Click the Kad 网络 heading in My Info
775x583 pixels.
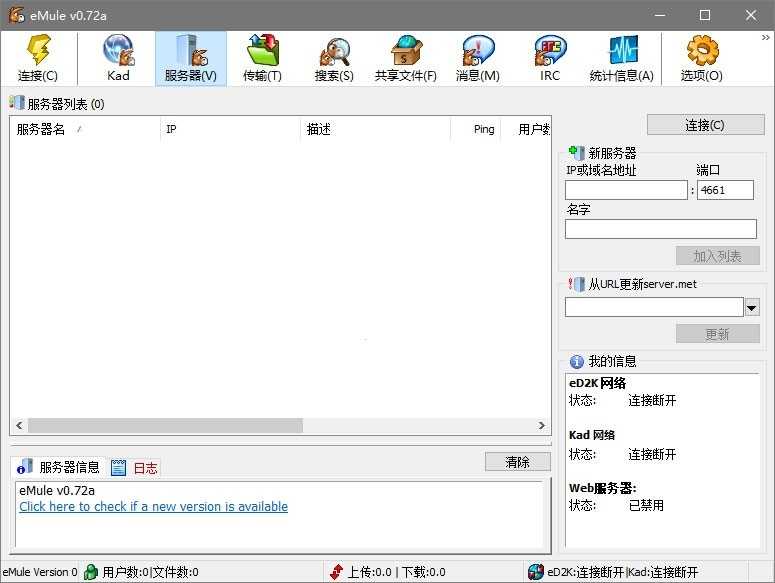pos(592,435)
